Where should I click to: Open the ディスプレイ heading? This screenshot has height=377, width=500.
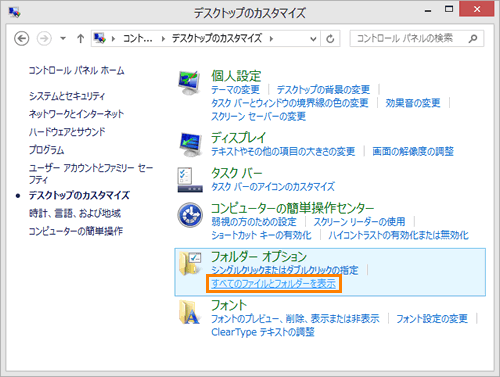coord(239,138)
